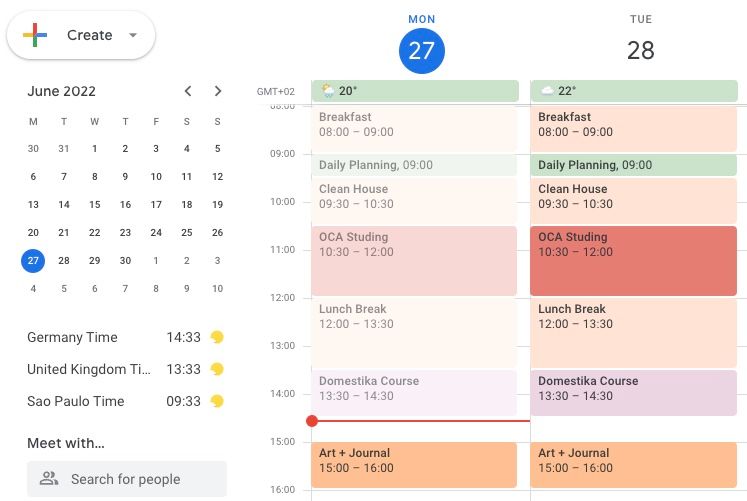
Task: Click Tuesday's cloudy weather icon at 22°
Action: [x=547, y=91]
